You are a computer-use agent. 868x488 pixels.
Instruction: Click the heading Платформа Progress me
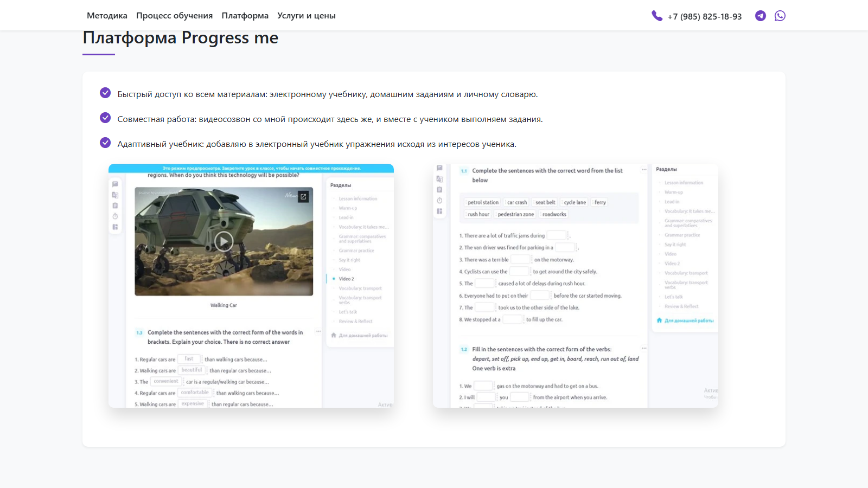click(x=181, y=38)
